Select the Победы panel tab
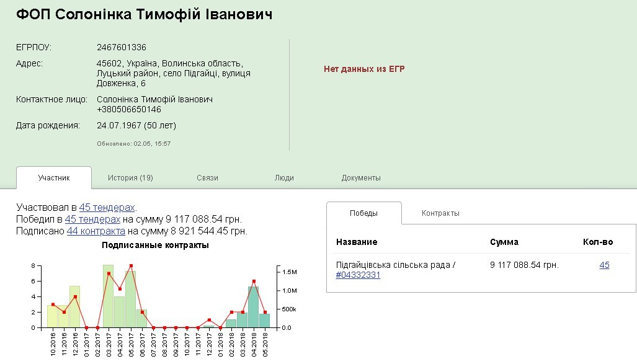The height and width of the screenshot is (364, 637). (363, 213)
